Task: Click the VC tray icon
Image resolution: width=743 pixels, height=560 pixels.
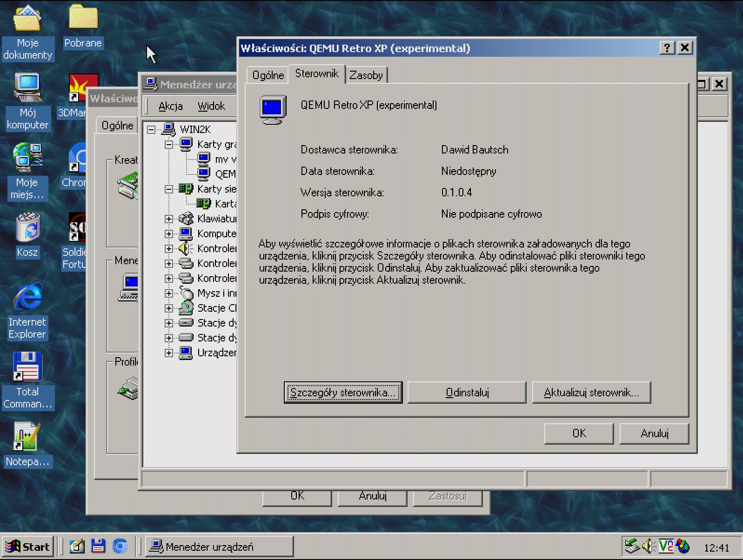Action: click(666, 546)
